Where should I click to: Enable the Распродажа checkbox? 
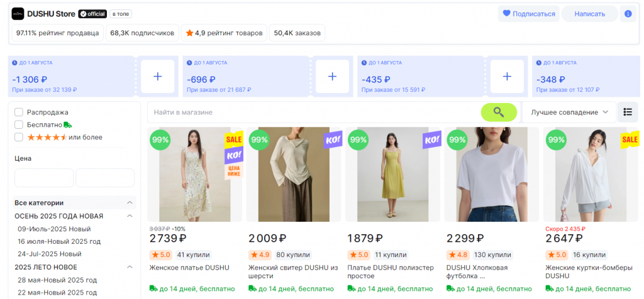[18, 112]
